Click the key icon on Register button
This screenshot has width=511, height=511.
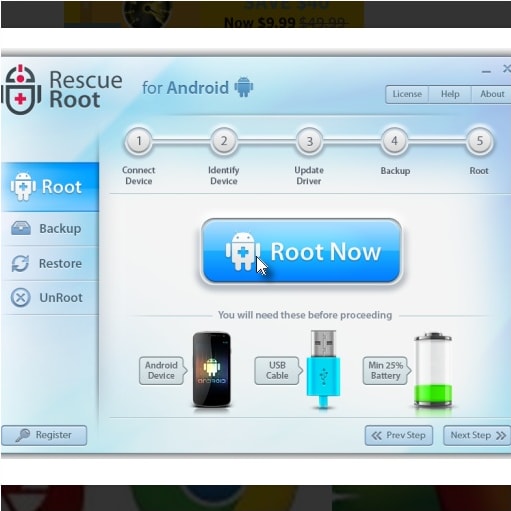point(23,435)
